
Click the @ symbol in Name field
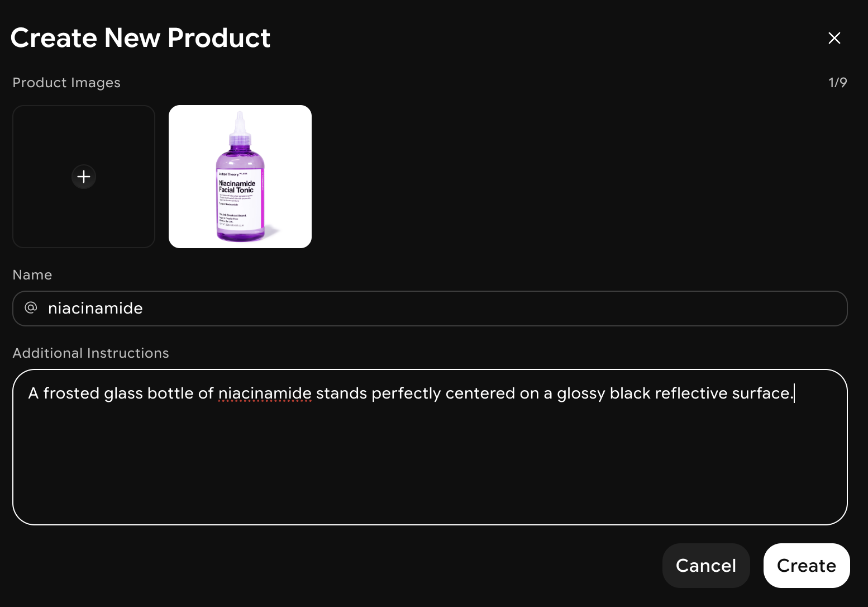click(x=31, y=307)
